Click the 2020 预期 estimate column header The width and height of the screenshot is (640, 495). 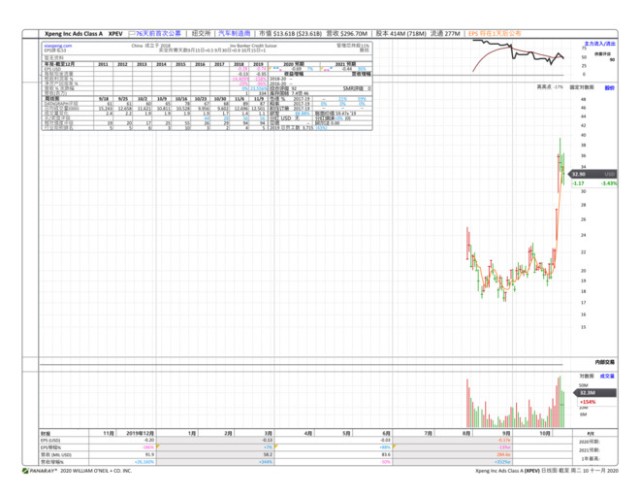point(294,64)
